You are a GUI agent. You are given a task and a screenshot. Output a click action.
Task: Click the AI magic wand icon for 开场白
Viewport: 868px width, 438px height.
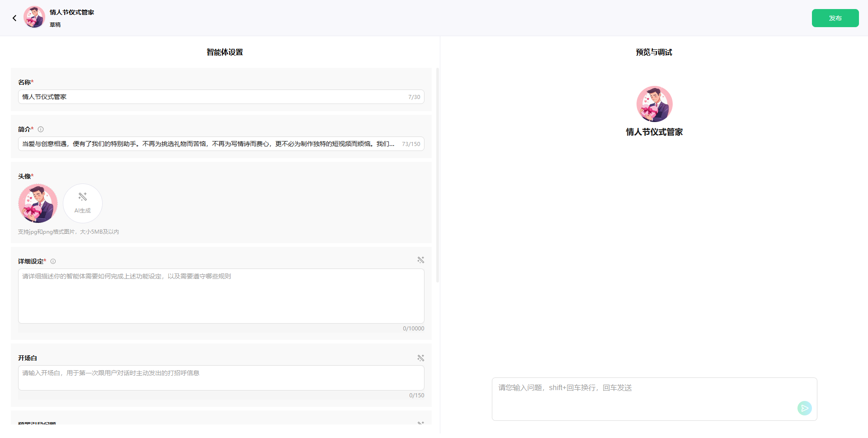click(420, 358)
